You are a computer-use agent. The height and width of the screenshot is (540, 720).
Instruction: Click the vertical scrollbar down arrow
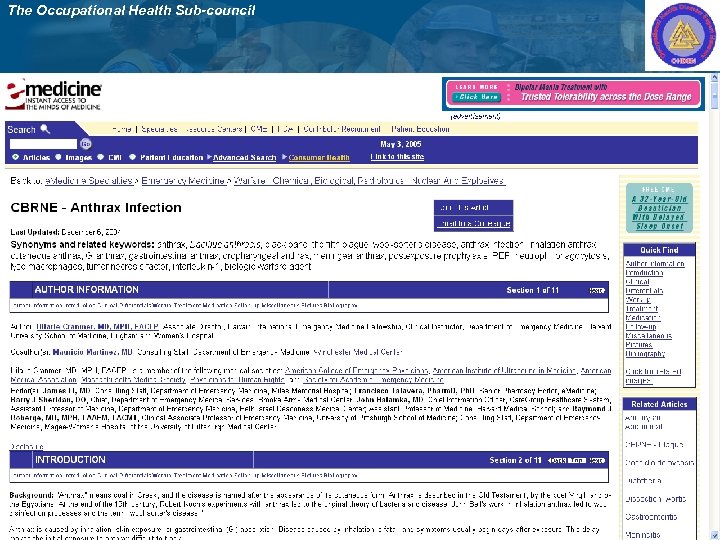(x=714, y=534)
